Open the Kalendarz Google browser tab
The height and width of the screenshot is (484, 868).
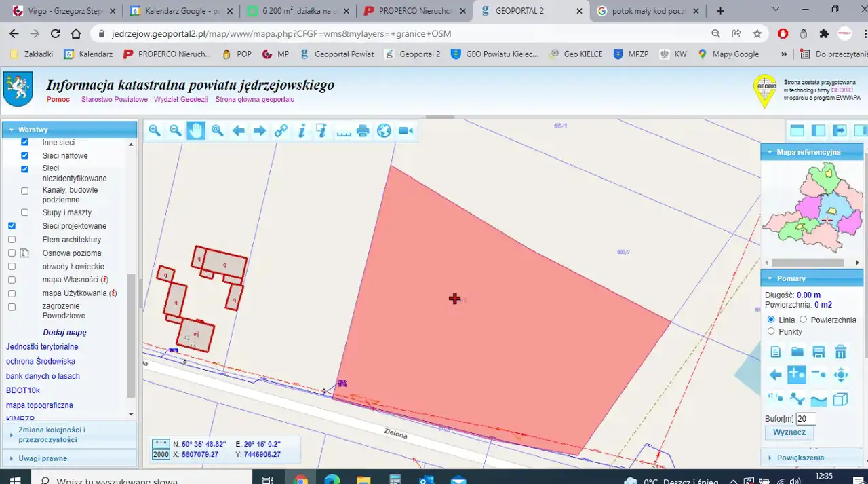coord(182,11)
